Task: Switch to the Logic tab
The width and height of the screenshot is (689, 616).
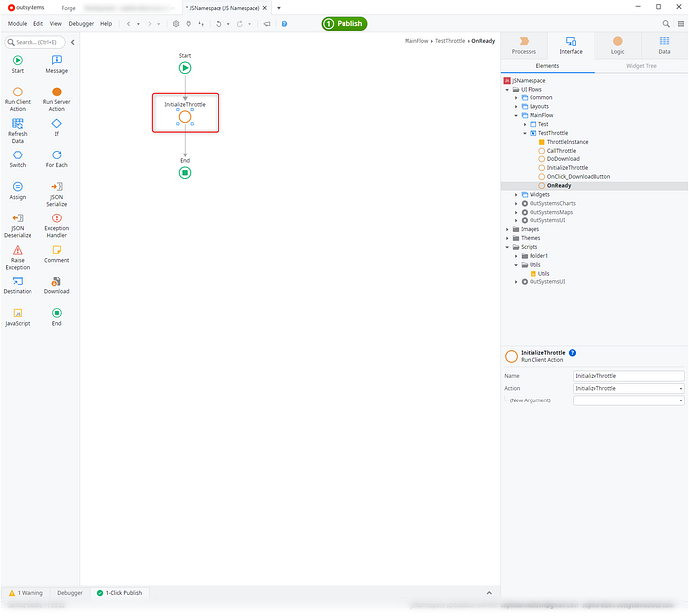Action: [x=617, y=45]
